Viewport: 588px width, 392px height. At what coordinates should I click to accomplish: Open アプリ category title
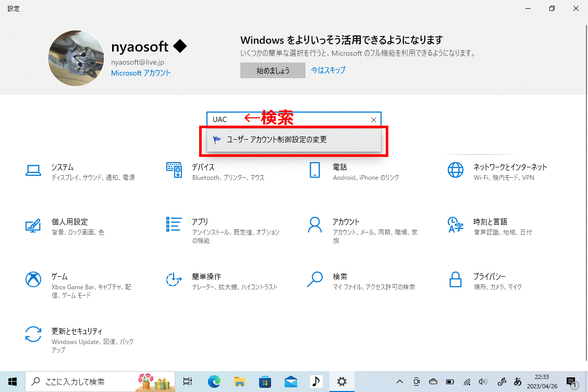click(x=200, y=222)
